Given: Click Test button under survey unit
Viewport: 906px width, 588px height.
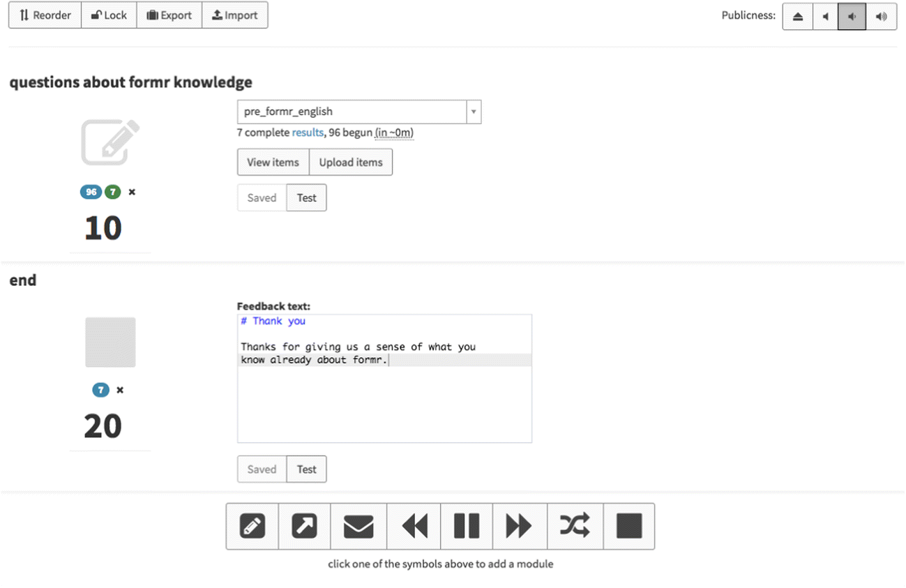Looking at the screenshot, I should click(x=307, y=197).
